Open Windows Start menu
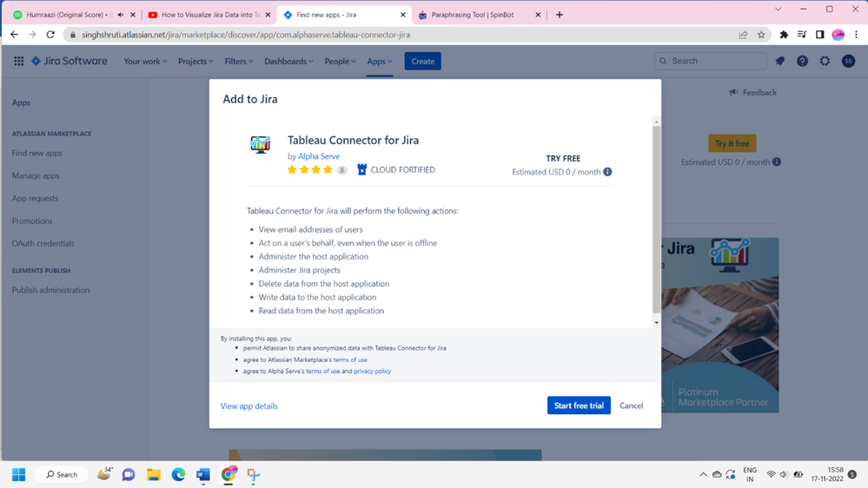Screen dimensions: 868x488 [x=19, y=475]
